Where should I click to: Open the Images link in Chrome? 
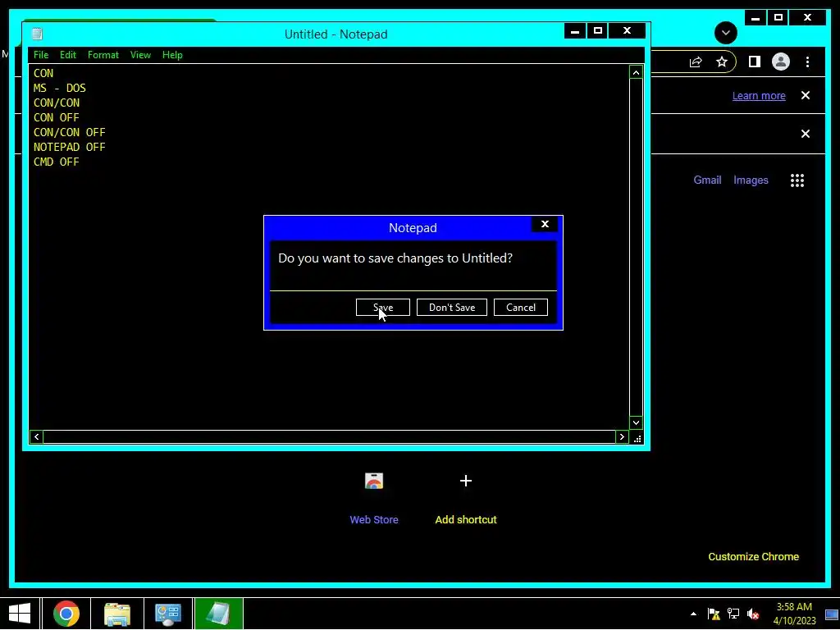click(x=751, y=180)
